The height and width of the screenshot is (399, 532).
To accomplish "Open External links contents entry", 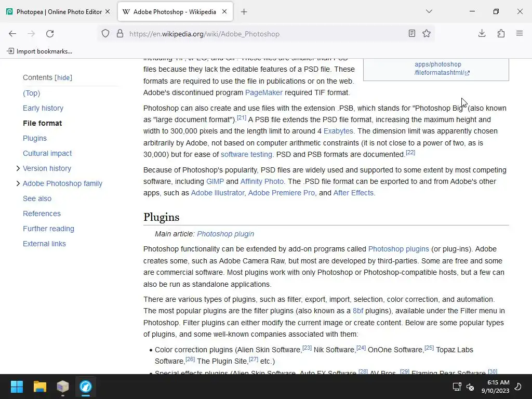I will [x=45, y=244].
